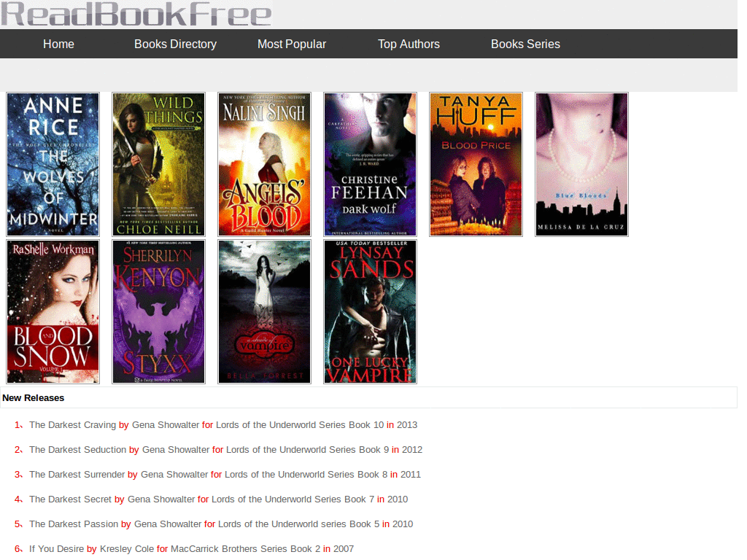Open the Angels' Blood cover by Nalini Singh
This screenshot has height=560, width=747.
point(264,164)
